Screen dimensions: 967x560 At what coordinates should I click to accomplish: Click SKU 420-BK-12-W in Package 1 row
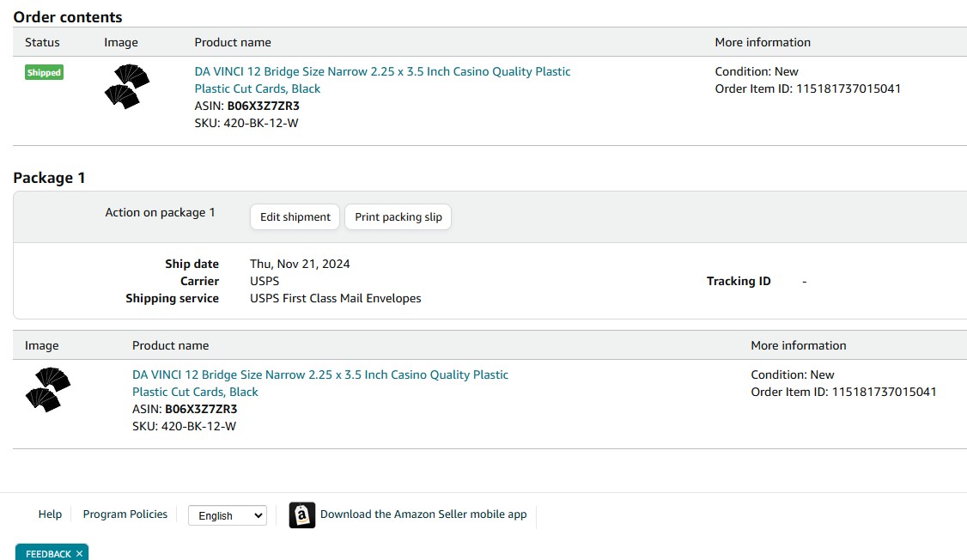tap(198, 426)
